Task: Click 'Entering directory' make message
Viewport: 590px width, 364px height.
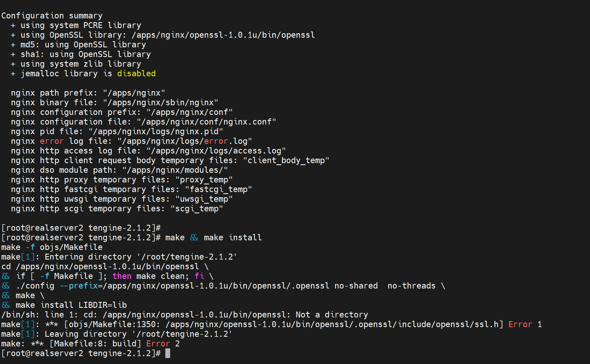Action: 88,257
